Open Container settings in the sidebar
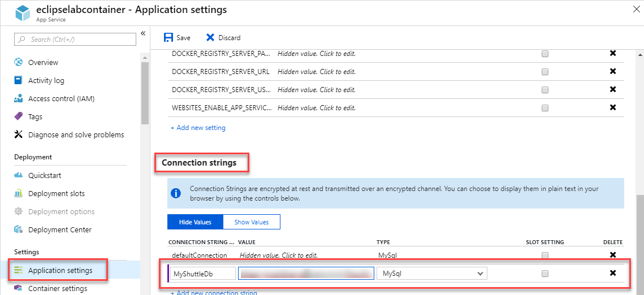This screenshot has height=295, width=644. (58, 288)
